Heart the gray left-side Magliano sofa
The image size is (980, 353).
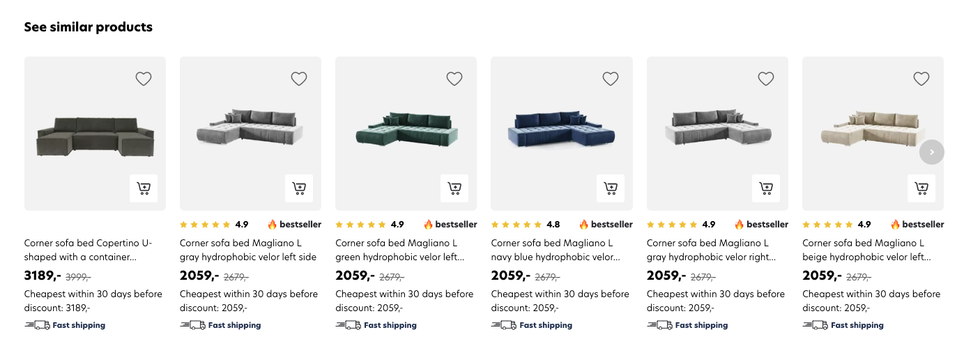coord(299,79)
